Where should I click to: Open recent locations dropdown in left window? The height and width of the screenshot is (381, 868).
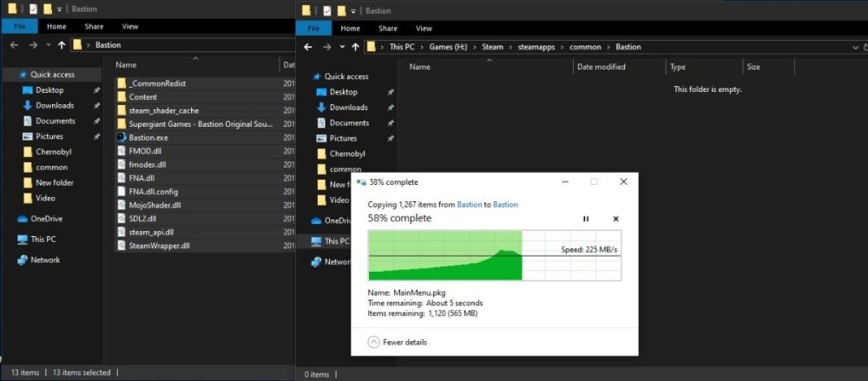click(x=46, y=44)
